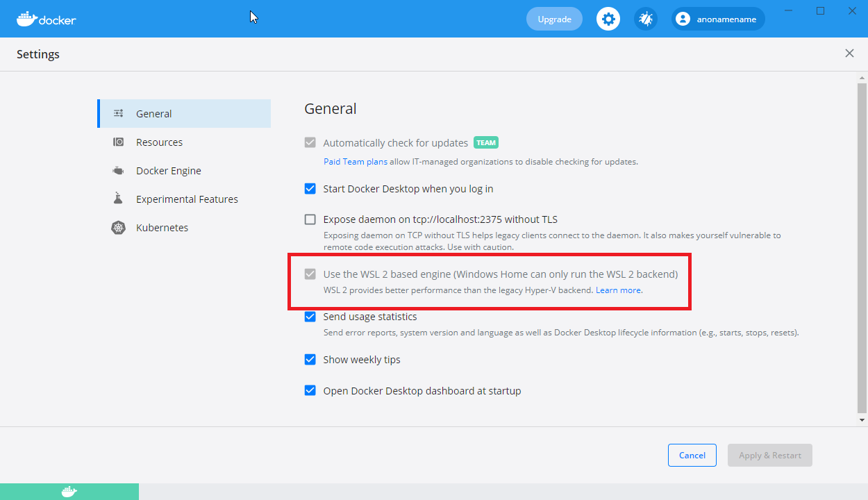Click the Experimental Features flask icon
868x500 pixels.
118,199
